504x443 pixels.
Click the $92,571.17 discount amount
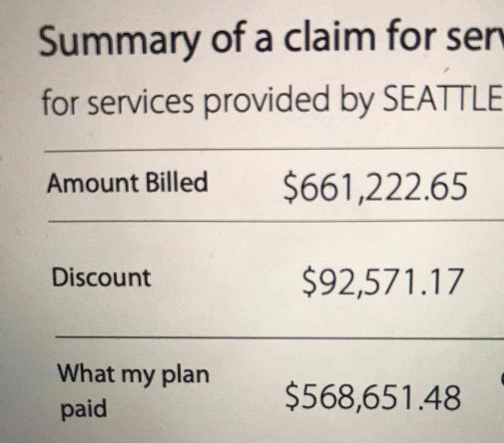click(x=381, y=282)
